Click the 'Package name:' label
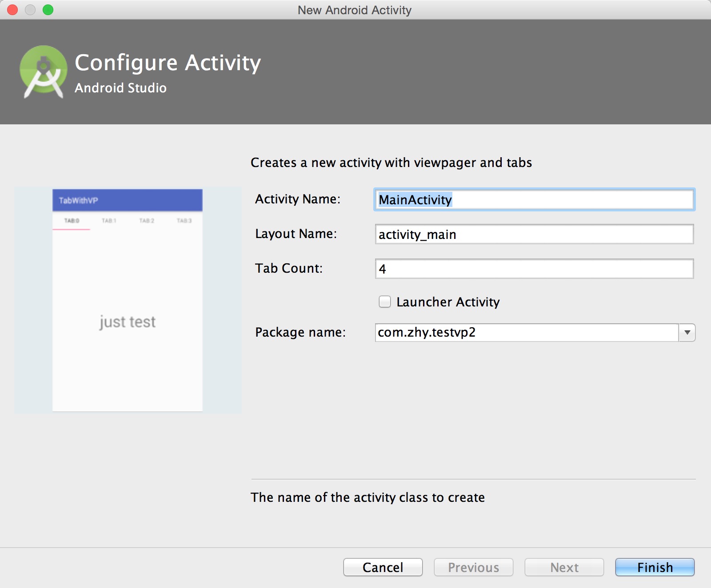The height and width of the screenshot is (588, 711). [x=300, y=332]
